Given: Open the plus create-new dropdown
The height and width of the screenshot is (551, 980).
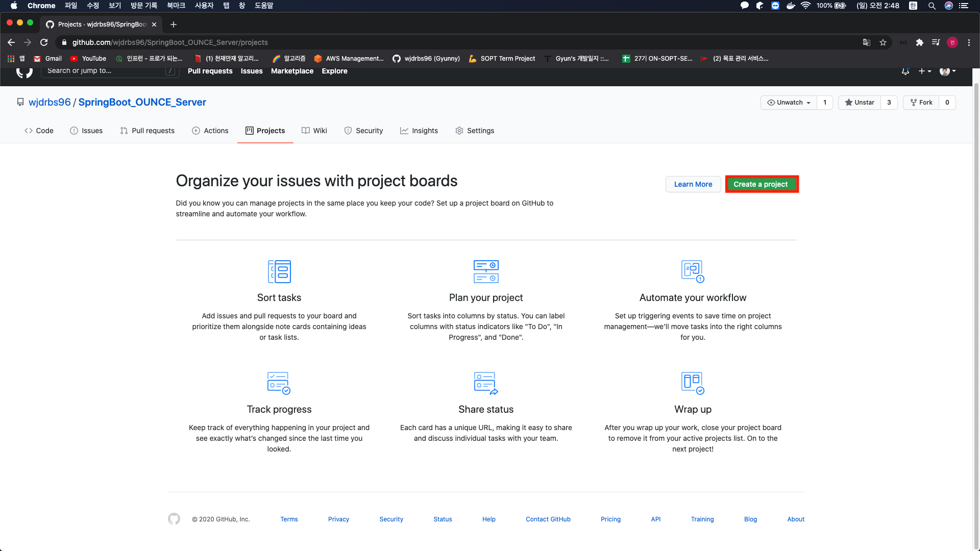Looking at the screenshot, I should coord(924,71).
